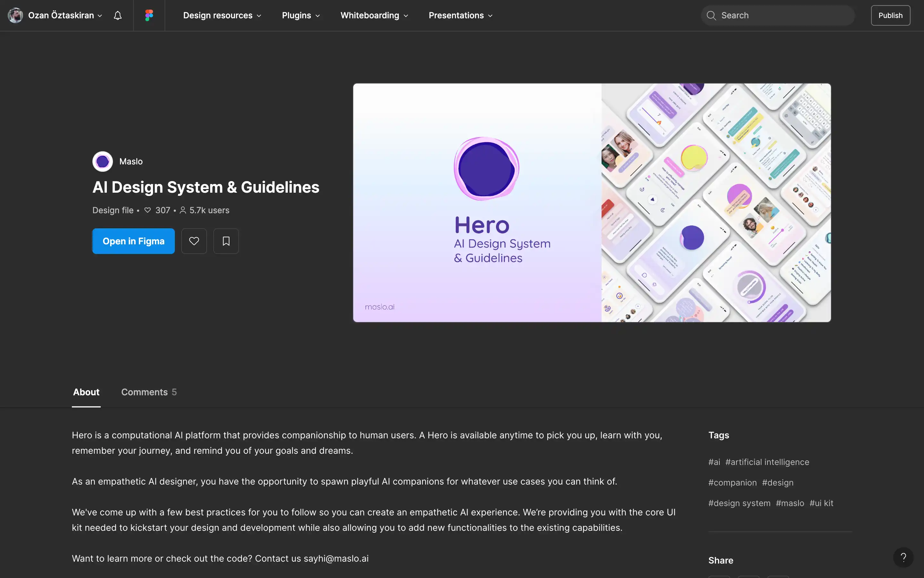Like the file with the heart button

(194, 241)
